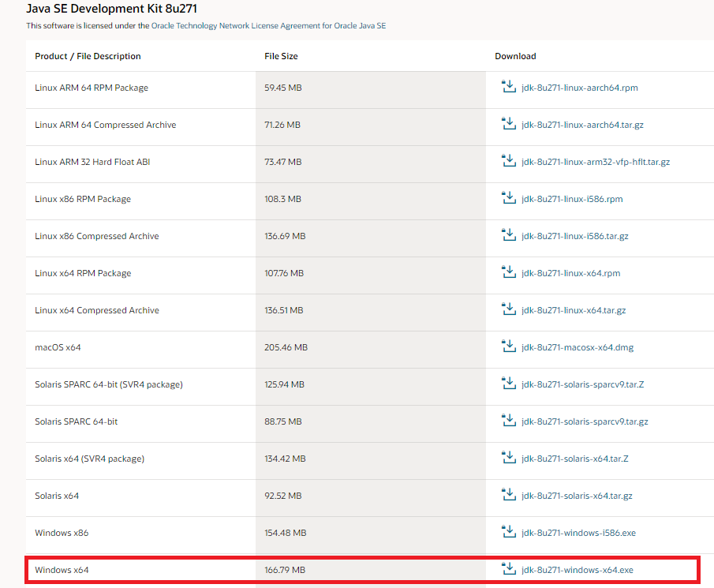Select the 'Linux x64 Compressed Archive' description
This screenshot has height=588, width=714.
(x=97, y=310)
